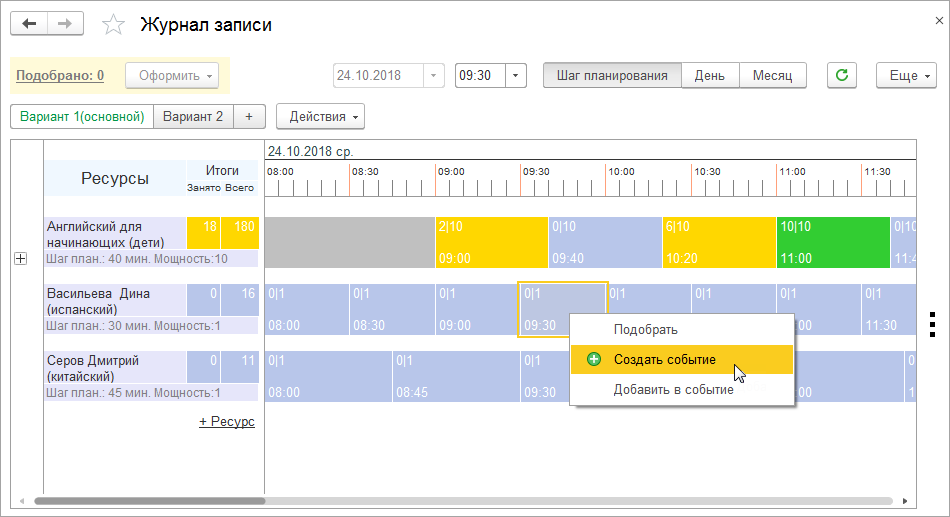Click the green refresh icon button
Image resolution: width=950 pixels, height=517 pixels.
coord(842,75)
